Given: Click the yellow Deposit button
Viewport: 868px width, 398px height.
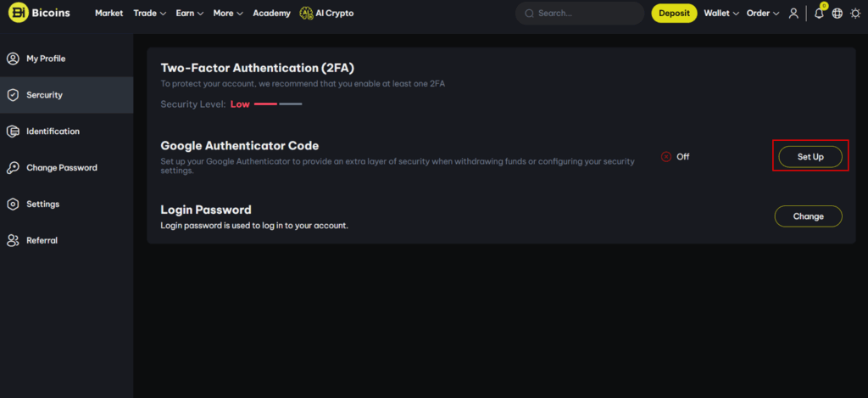Looking at the screenshot, I should pyautogui.click(x=674, y=14).
